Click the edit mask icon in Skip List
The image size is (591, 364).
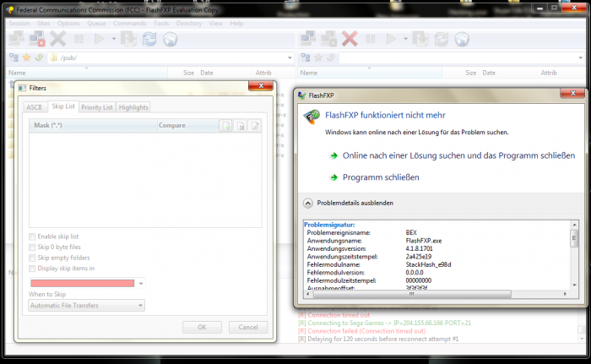click(x=255, y=126)
